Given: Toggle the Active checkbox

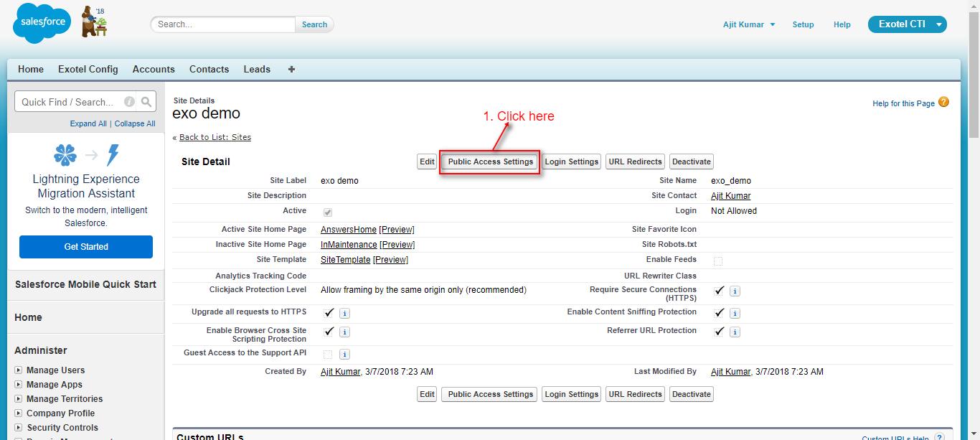Looking at the screenshot, I should 328,212.
